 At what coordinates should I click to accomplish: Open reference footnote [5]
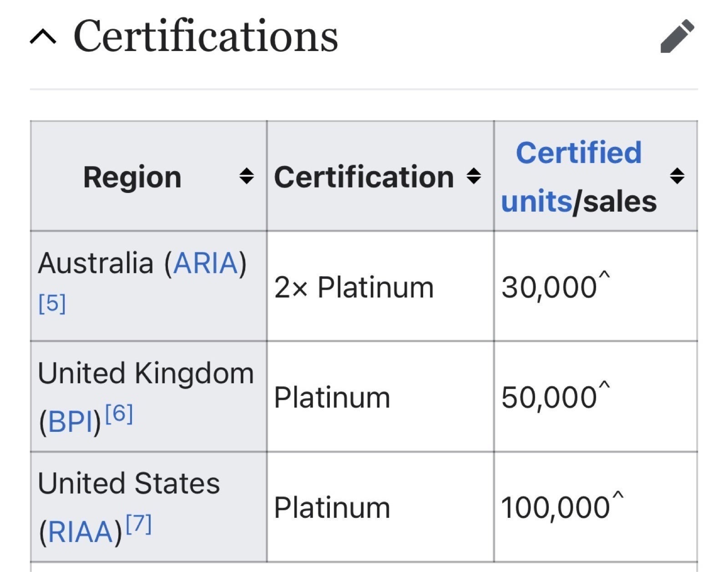point(52,304)
